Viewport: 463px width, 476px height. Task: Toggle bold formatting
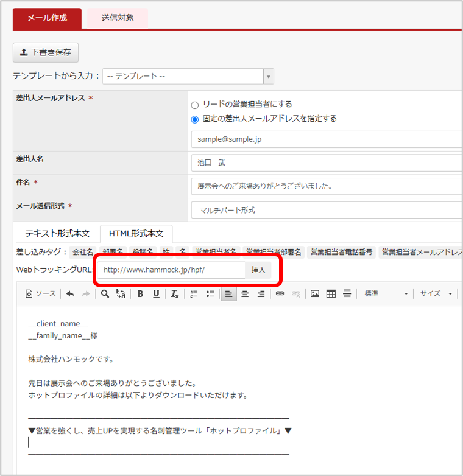(x=140, y=293)
